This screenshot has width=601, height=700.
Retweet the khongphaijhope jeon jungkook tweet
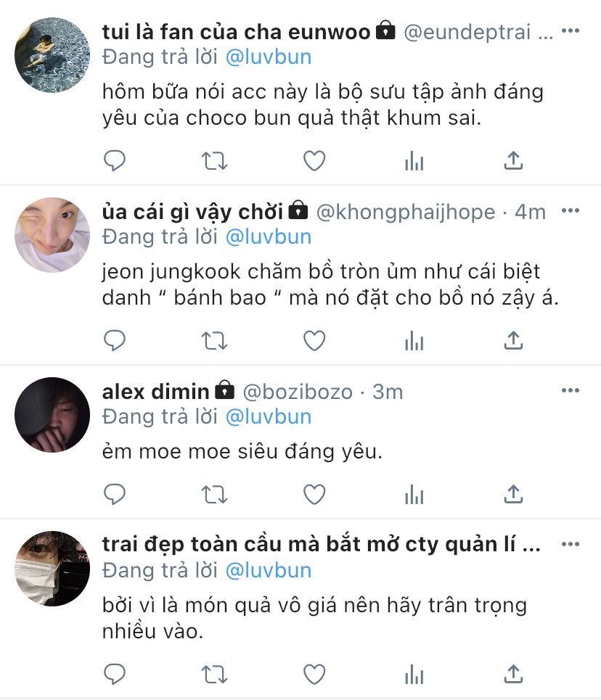(x=214, y=341)
